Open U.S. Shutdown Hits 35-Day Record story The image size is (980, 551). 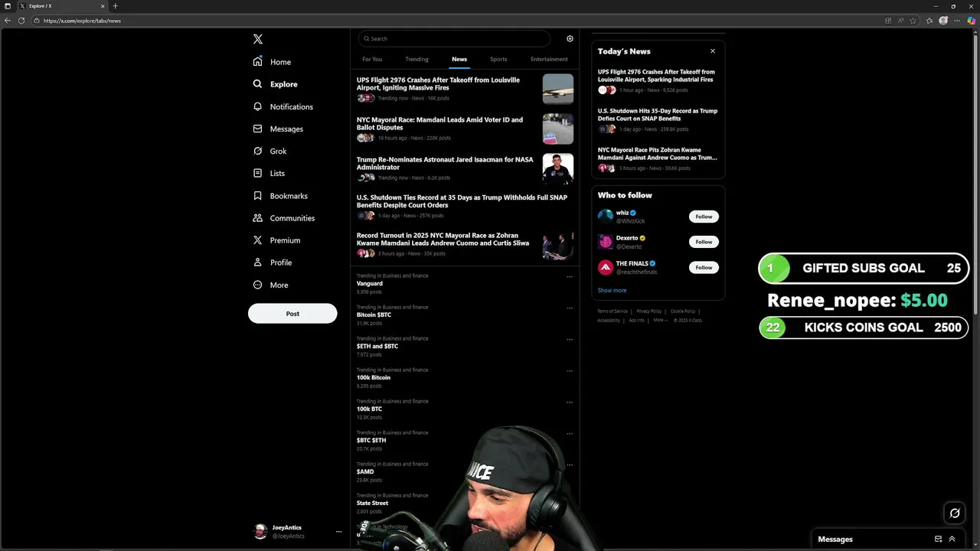coord(658,115)
